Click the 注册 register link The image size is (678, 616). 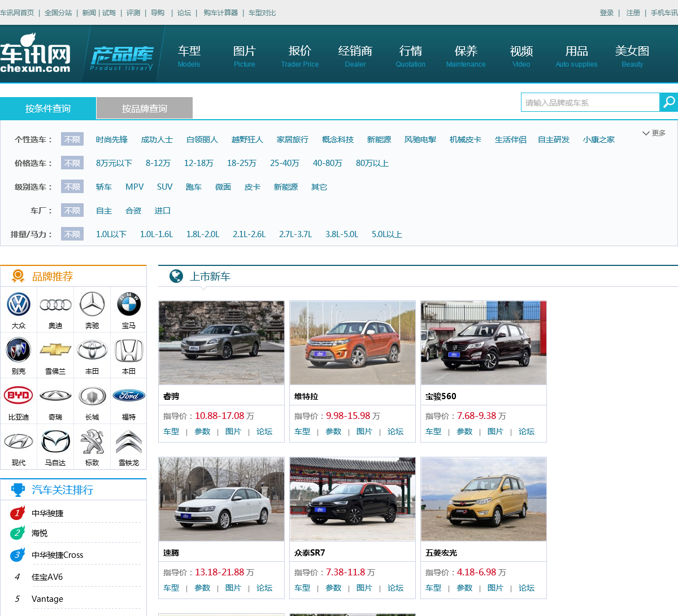pyautogui.click(x=633, y=12)
